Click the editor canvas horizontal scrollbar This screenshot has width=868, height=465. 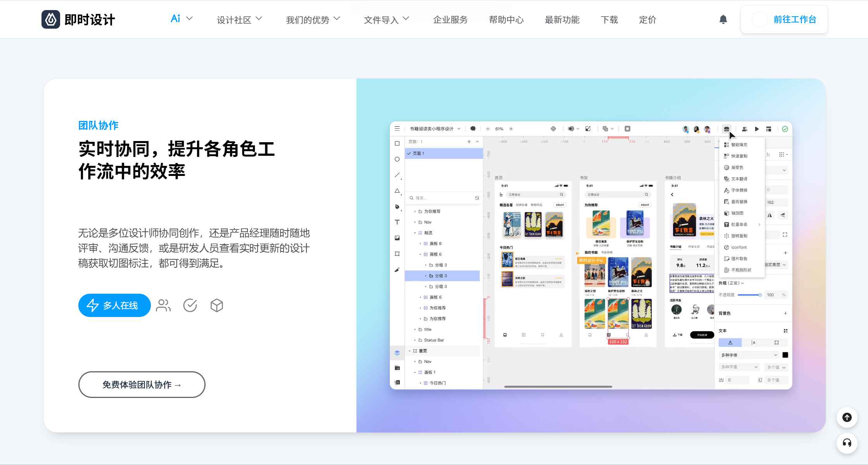click(x=558, y=386)
